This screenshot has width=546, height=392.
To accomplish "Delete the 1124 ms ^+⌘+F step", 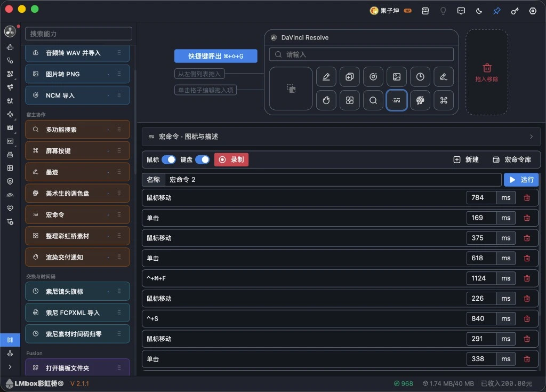I will pos(527,278).
